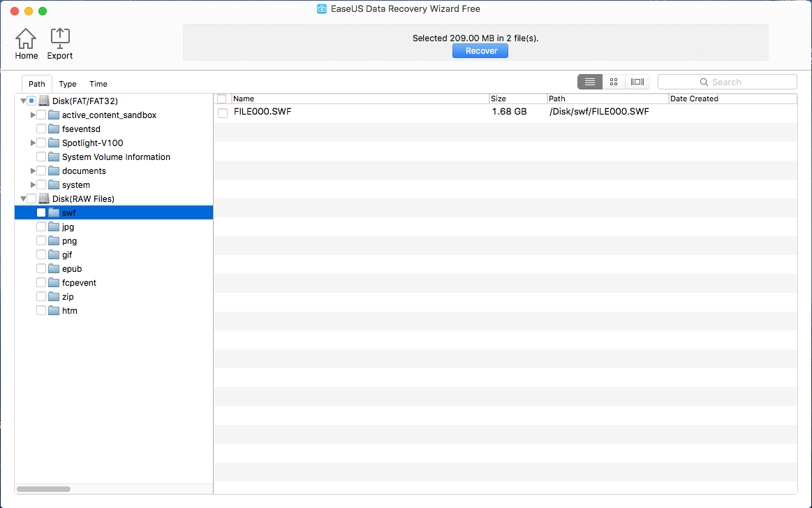This screenshot has width=812, height=508.
Task: Check the fseventsd folder checkbox
Action: pyautogui.click(x=41, y=129)
